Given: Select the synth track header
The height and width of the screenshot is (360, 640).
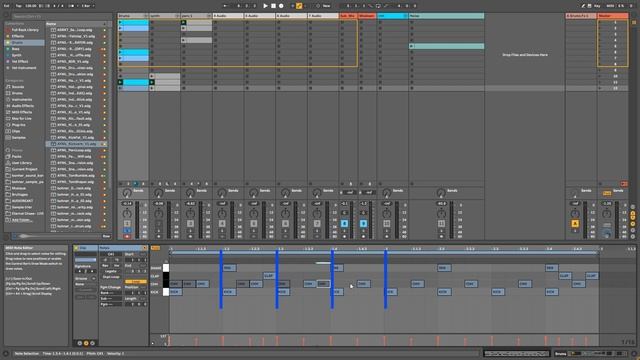Looking at the screenshot, I should click(164, 16).
